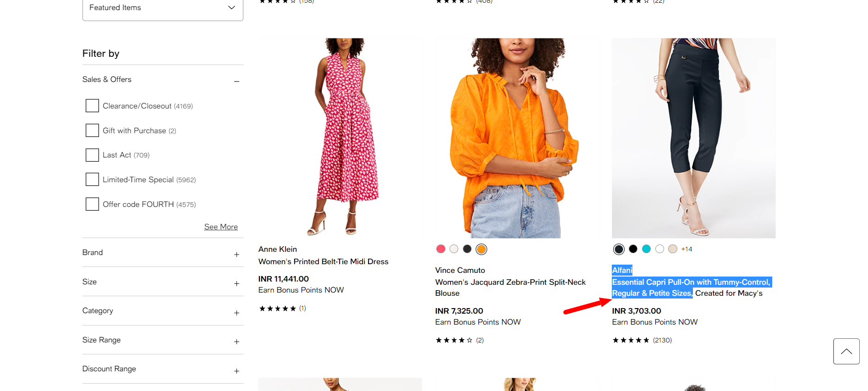Click the star rating for Vince Camuto blouse
This screenshot has height=391, width=868.
click(453, 340)
